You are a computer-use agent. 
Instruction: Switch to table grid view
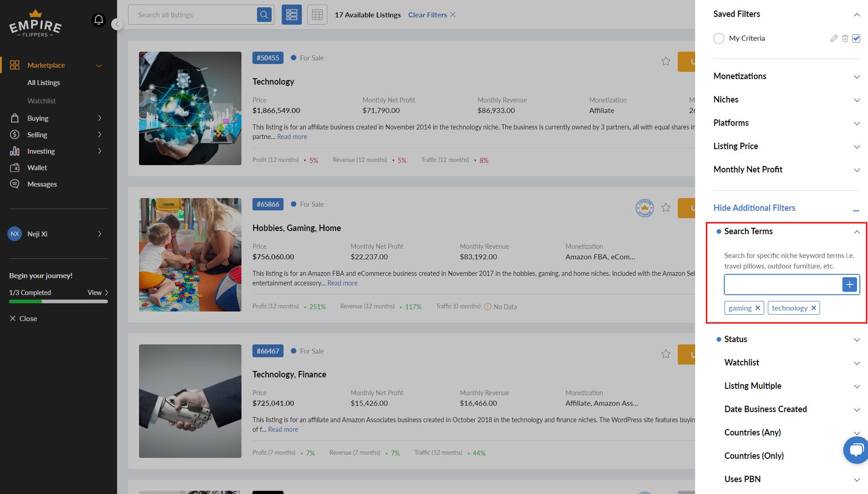[x=317, y=15]
